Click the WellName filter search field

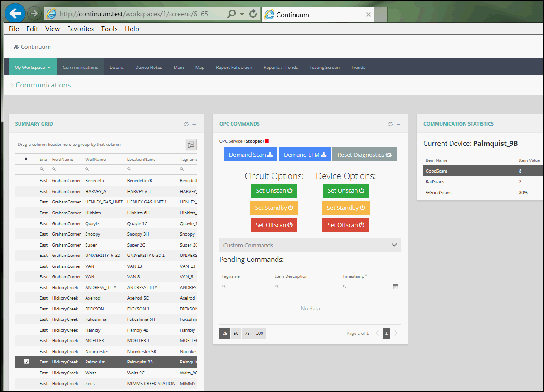pyautogui.click(x=104, y=169)
